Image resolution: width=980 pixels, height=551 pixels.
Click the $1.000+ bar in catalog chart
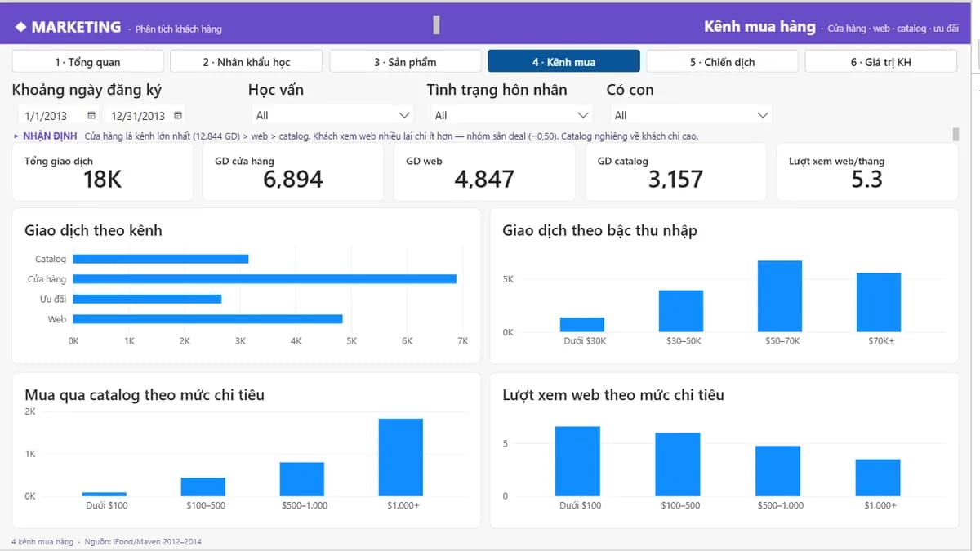tap(401, 457)
